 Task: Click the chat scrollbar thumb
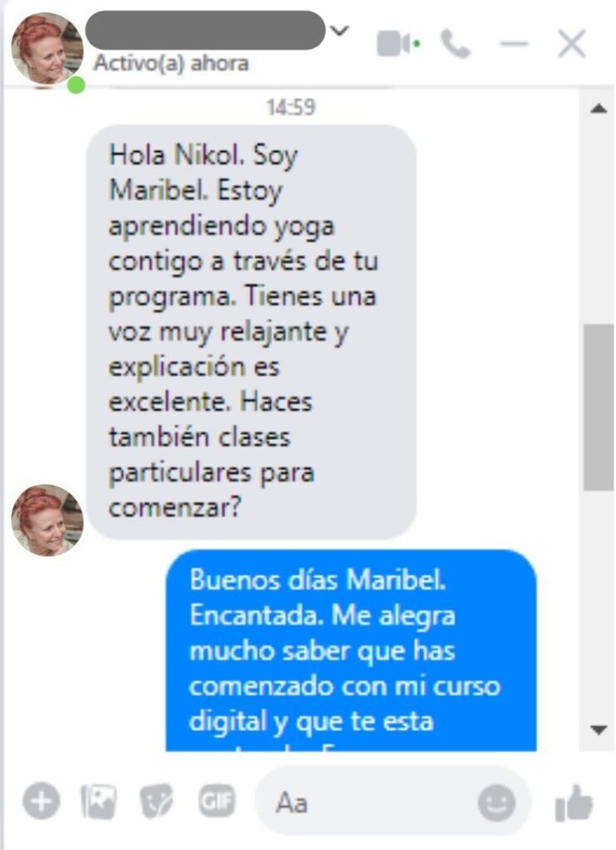(599, 407)
